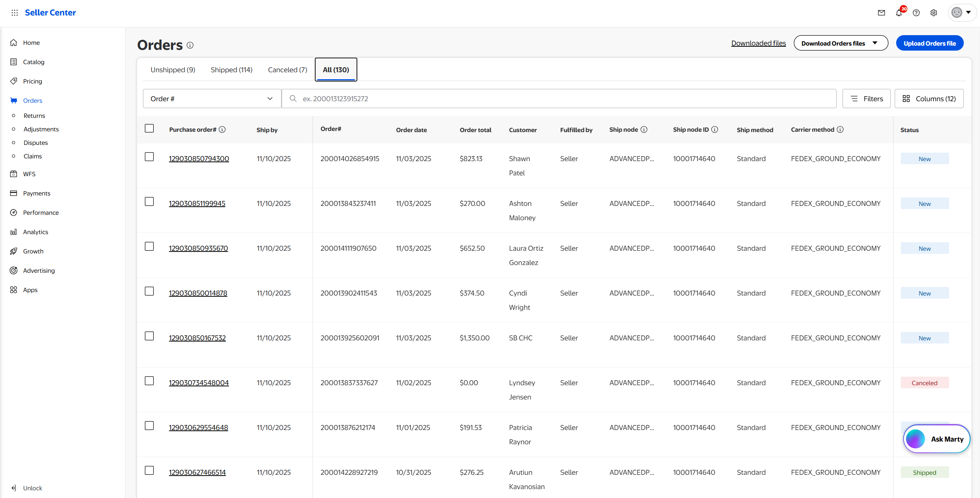Open the Downloaded files link

[759, 43]
